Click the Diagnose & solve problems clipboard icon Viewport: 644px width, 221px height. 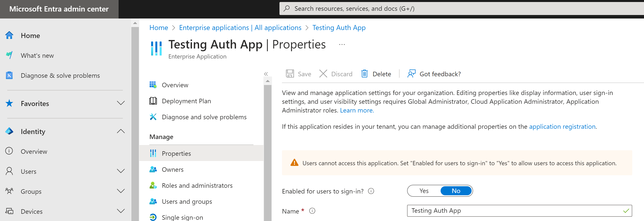(9, 75)
